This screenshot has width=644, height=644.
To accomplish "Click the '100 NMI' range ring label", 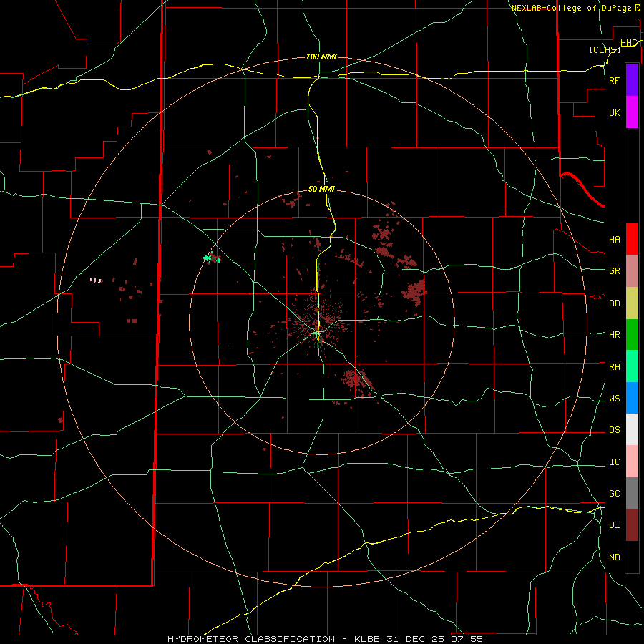I will point(321,57).
